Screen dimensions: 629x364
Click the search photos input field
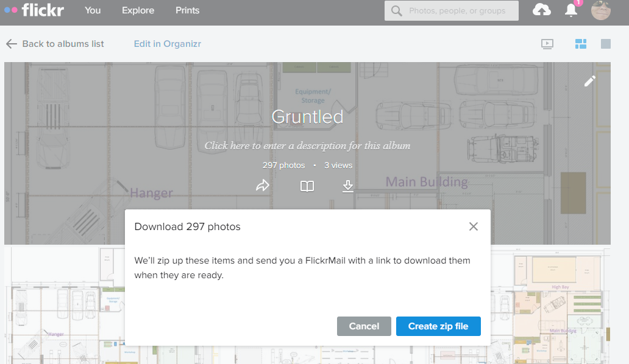(x=457, y=10)
